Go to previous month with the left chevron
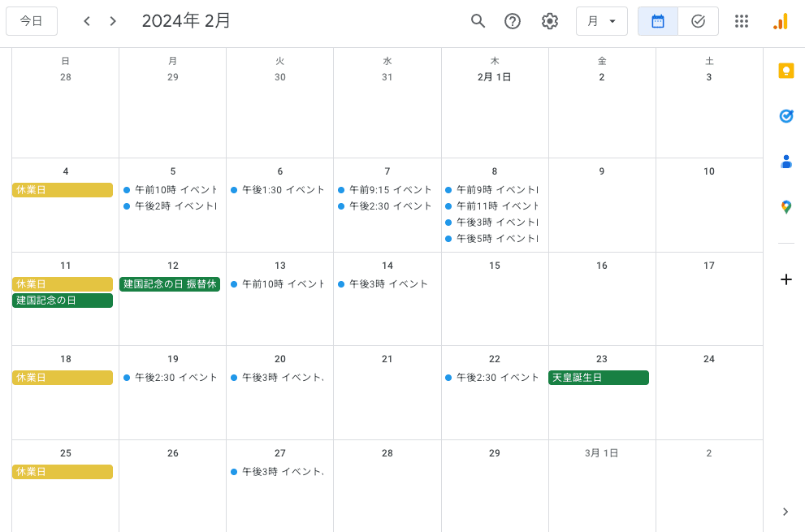 [x=87, y=21]
